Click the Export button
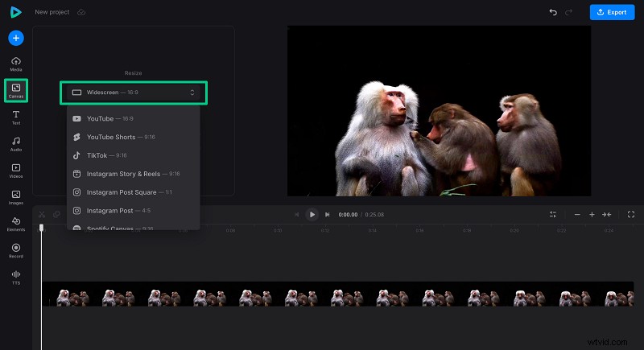644x350 pixels. click(x=612, y=12)
